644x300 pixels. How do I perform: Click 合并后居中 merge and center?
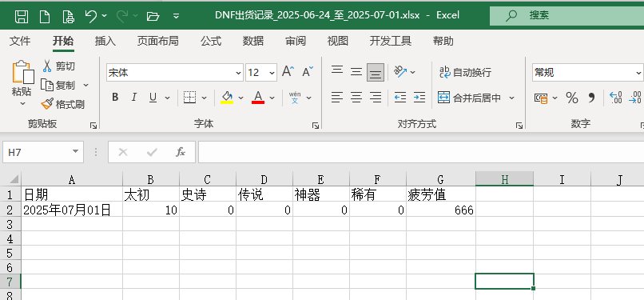[470, 98]
